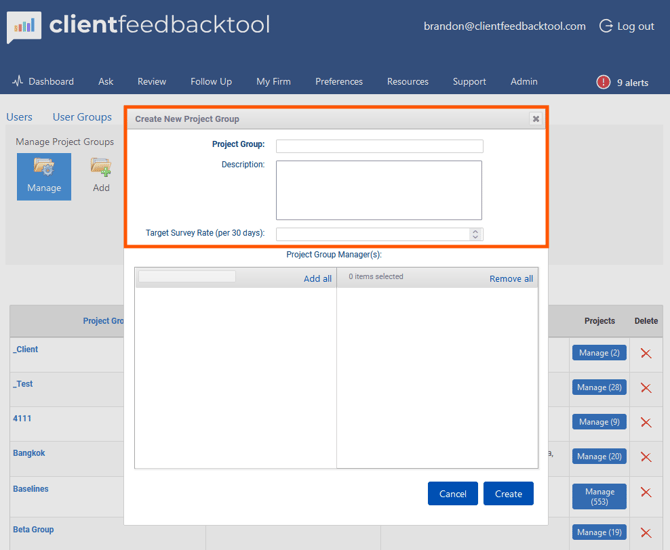Click the Dashboard pulse icon
The image size is (670, 550).
point(18,81)
